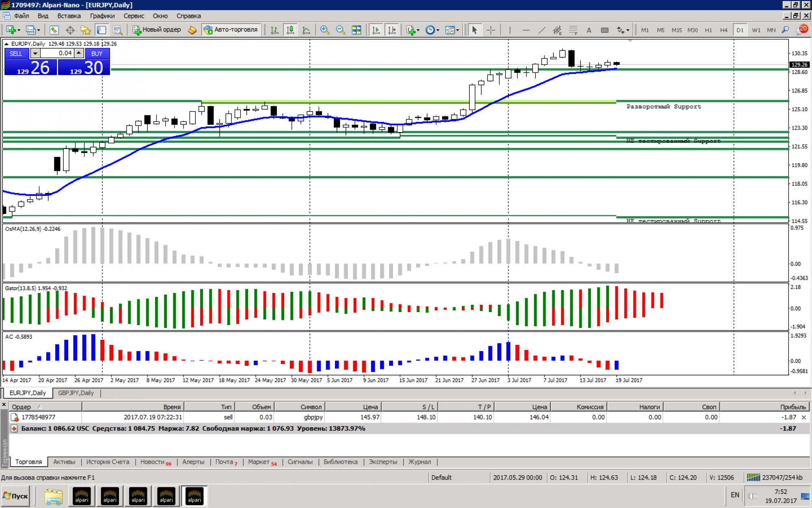Open the Сервис menu

pyautogui.click(x=134, y=16)
